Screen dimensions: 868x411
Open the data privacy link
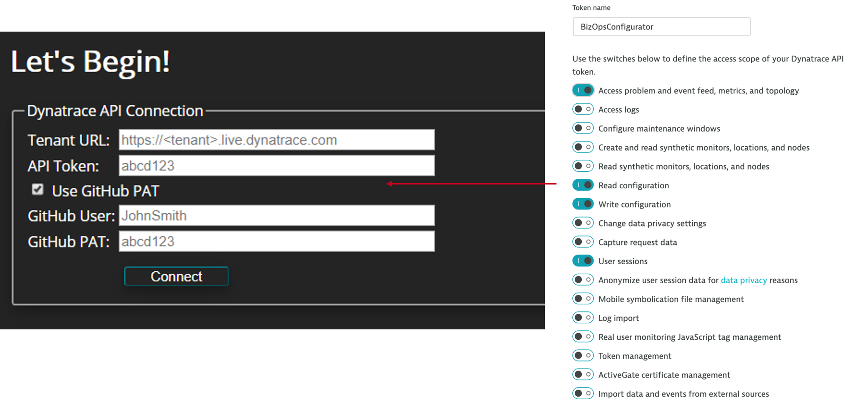pyautogui.click(x=744, y=280)
